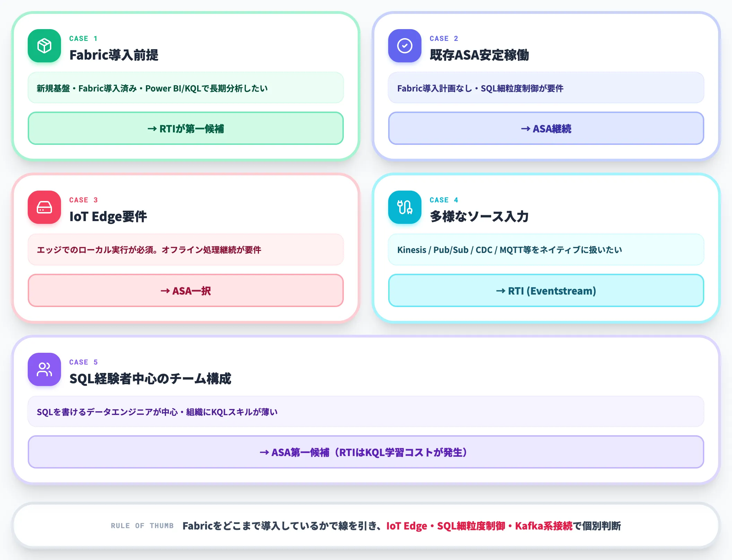732x560 pixels.
Task: Click the 'SQL経験者中心のチーム構成' heading
Action: tap(150, 378)
